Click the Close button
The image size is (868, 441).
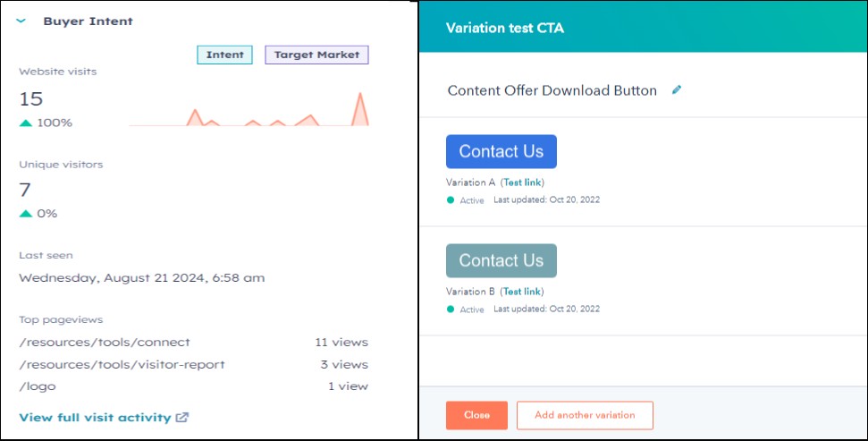point(476,415)
